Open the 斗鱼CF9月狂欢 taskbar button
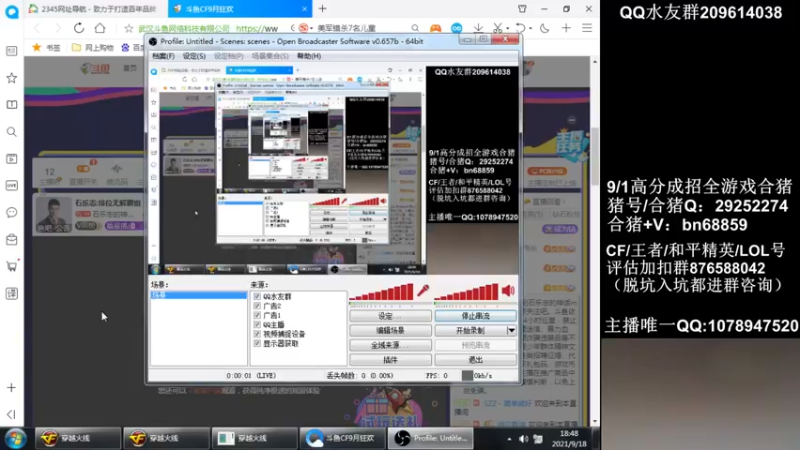This screenshot has width=800, height=450. pos(343,438)
